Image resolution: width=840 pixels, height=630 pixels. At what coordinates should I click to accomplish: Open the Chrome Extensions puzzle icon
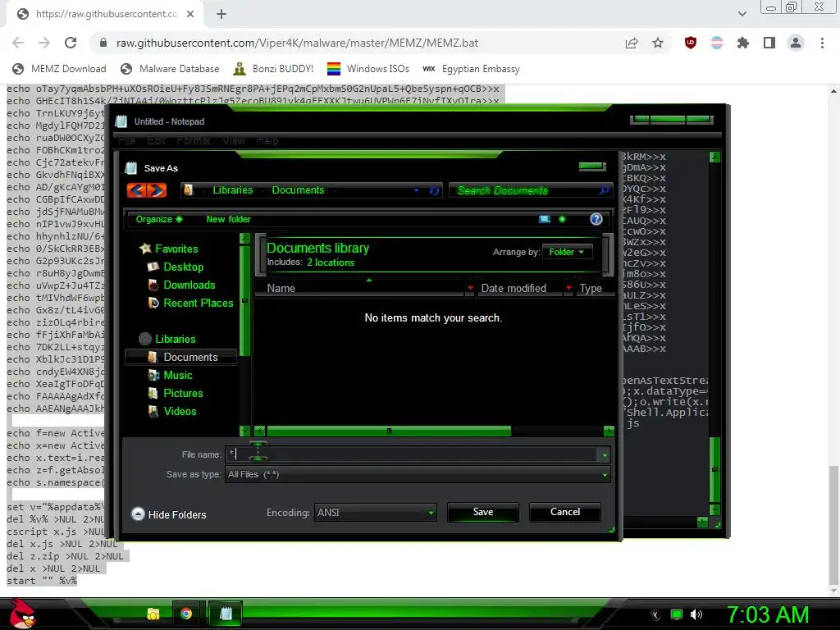coord(743,43)
